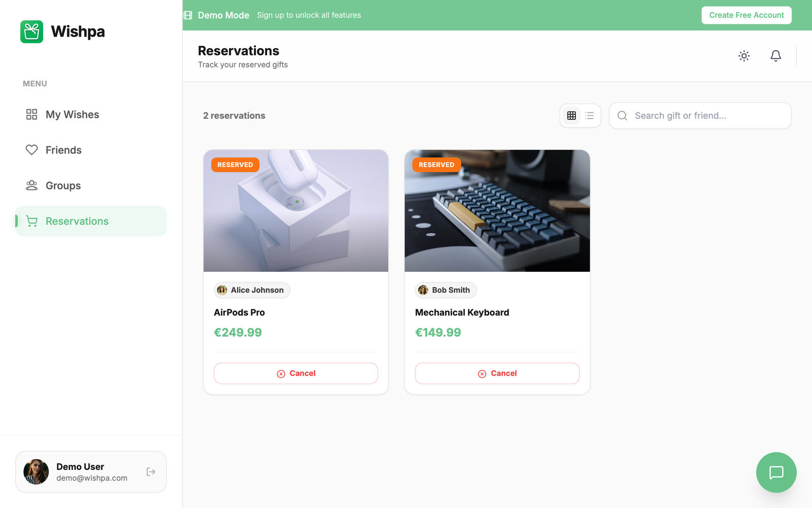Open the Groups section
This screenshot has width=812, height=508.
(91, 185)
